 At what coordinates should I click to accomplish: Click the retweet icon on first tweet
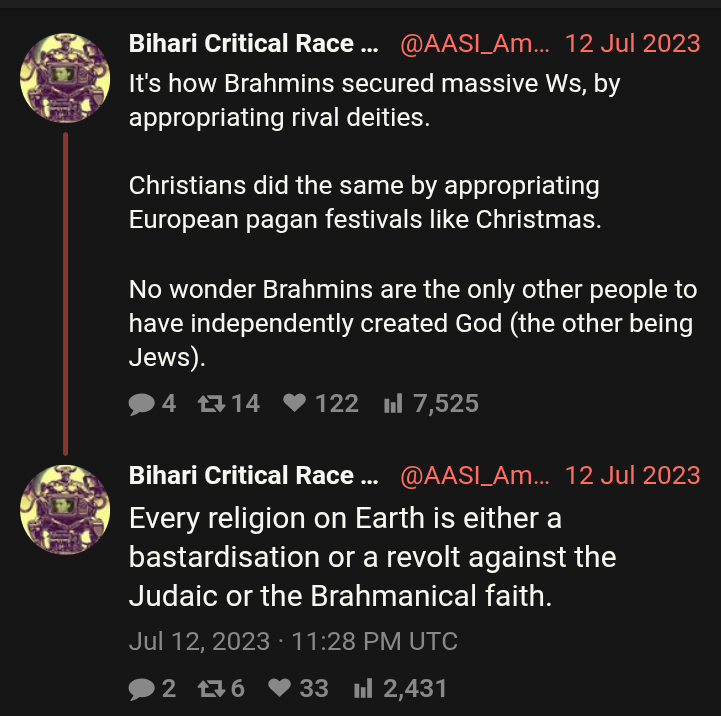[210, 404]
